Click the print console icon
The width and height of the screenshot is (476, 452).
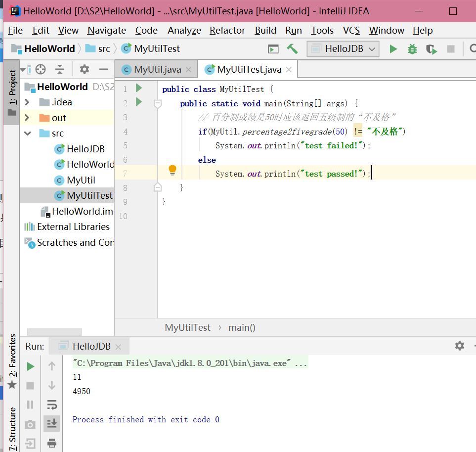tap(52, 443)
